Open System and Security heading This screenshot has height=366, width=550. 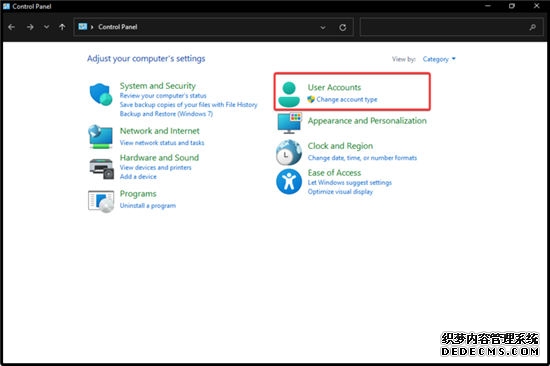[x=157, y=86]
